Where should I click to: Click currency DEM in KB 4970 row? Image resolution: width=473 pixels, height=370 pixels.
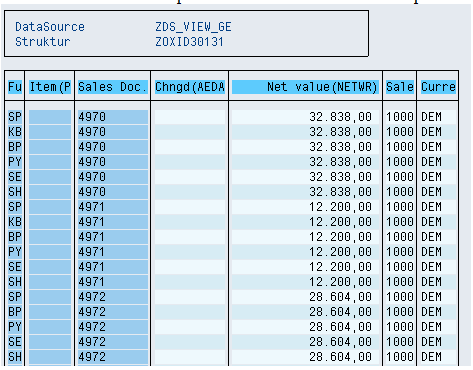pos(438,132)
